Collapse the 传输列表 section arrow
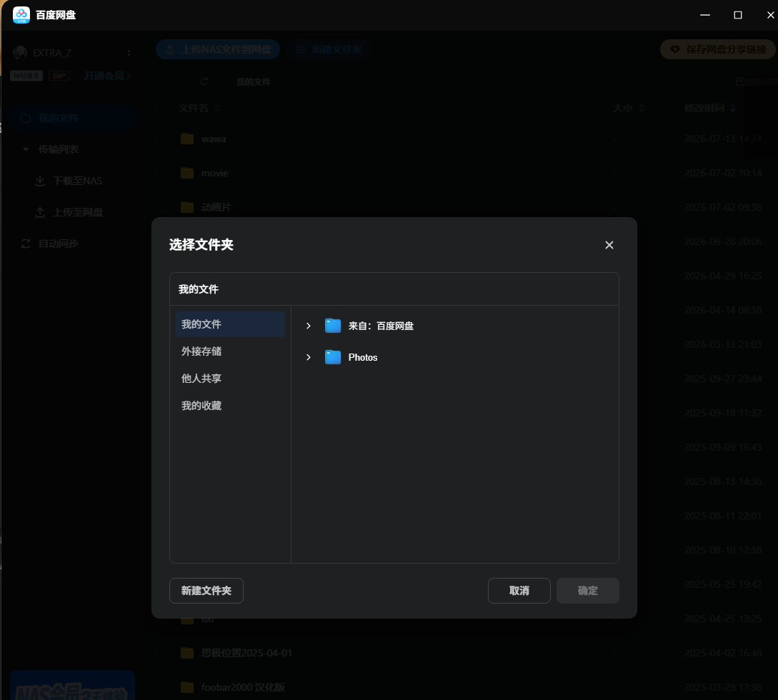Viewport: 778px width, 700px height. click(26, 149)
